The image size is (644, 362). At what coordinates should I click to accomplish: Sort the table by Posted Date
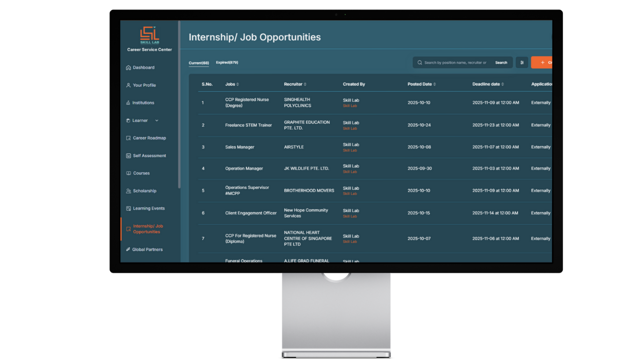434,84
